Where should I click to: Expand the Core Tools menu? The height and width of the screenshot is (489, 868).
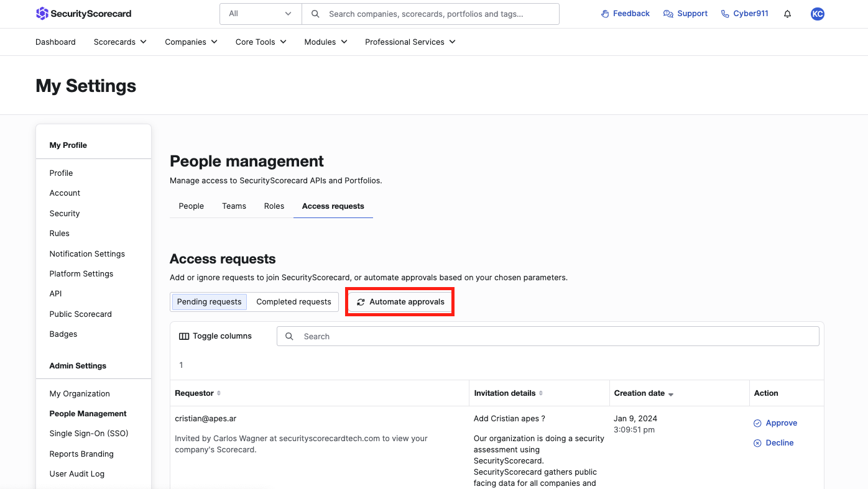coord(261,42)
